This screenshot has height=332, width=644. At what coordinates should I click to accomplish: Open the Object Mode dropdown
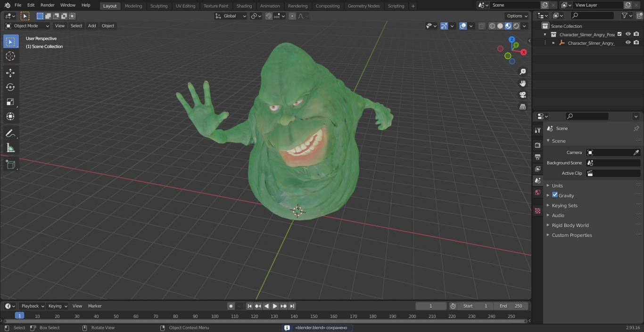[x=27, y=26]
